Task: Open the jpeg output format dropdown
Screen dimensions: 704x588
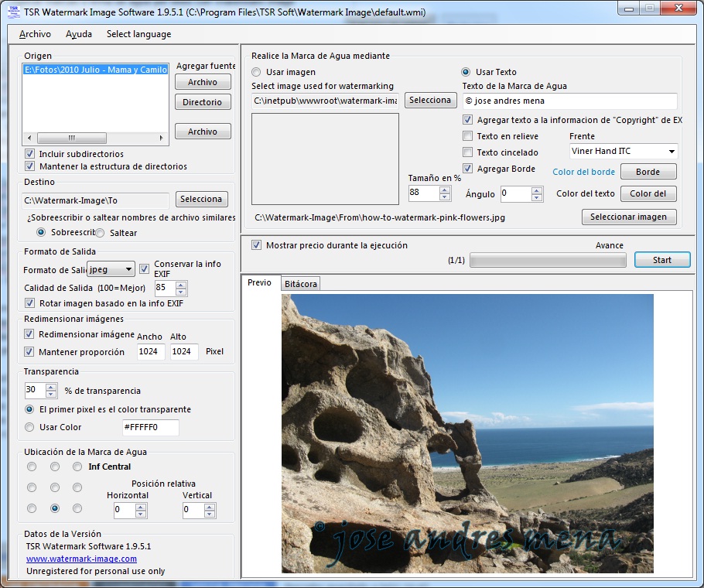Action: click(x=111, y=269)
